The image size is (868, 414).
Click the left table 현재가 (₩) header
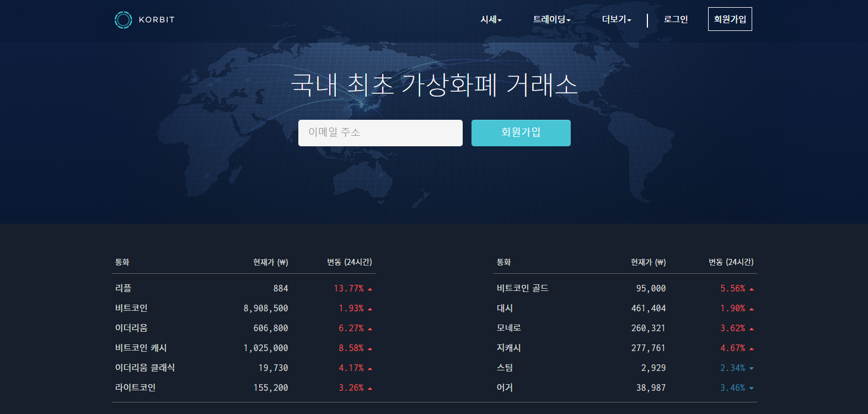tap(270, 262)
